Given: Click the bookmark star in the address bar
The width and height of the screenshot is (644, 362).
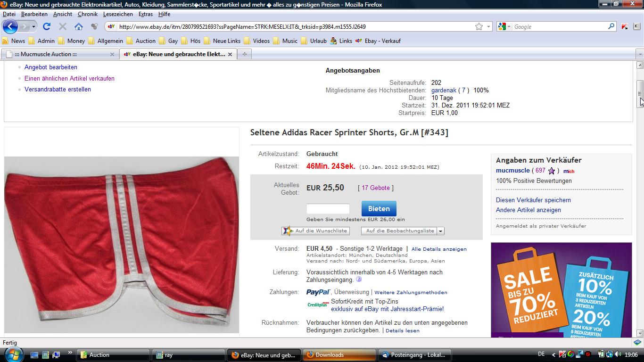Looking at the screenshot, I should pos(479,27).
